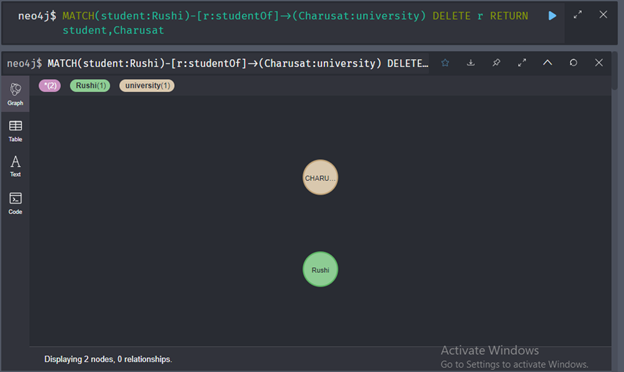Rerun the query with the refresh icon
This screenshot has width=624, height=372.
click(x=573, y=62)
